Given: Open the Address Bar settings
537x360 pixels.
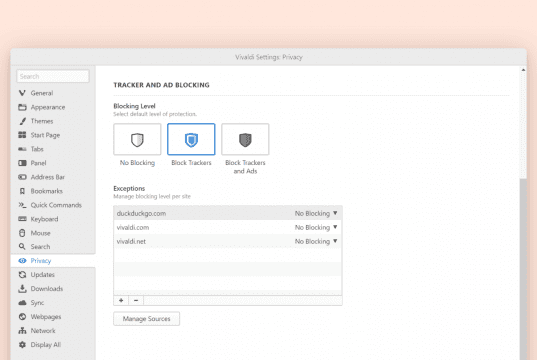Looking at the screenshot, I should (48, 177).
